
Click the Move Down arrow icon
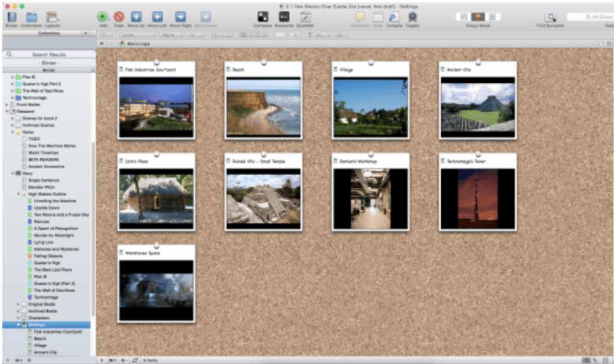(x=206, y=17)
